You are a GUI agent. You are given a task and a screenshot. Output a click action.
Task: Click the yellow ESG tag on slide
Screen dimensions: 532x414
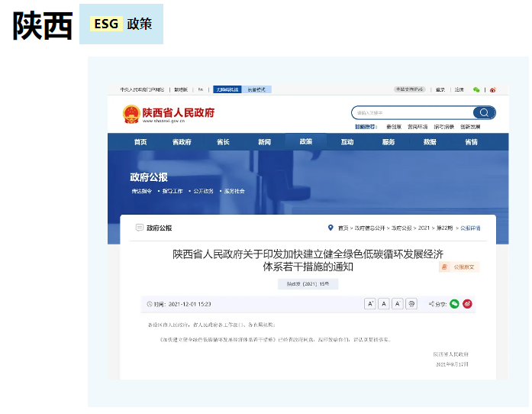pos(106,24)
